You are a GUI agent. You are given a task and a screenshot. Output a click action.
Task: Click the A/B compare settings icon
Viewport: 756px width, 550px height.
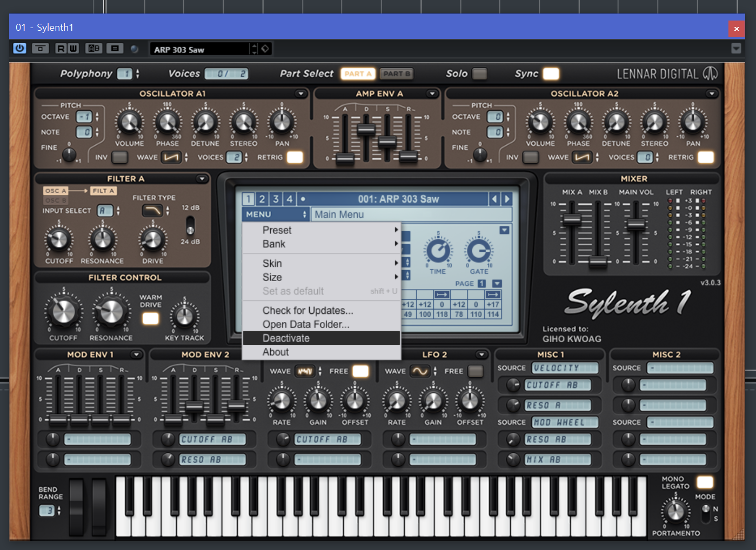point(94,49)
